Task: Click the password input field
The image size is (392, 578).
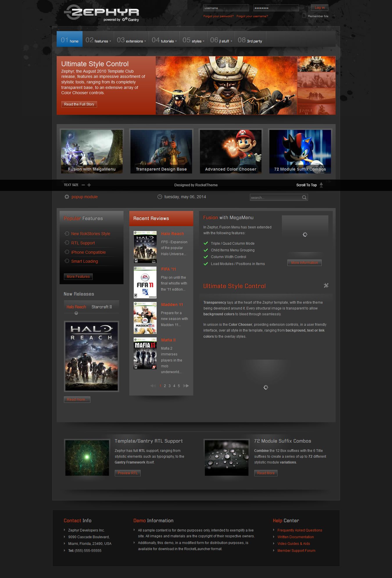Action: [276, 8]
